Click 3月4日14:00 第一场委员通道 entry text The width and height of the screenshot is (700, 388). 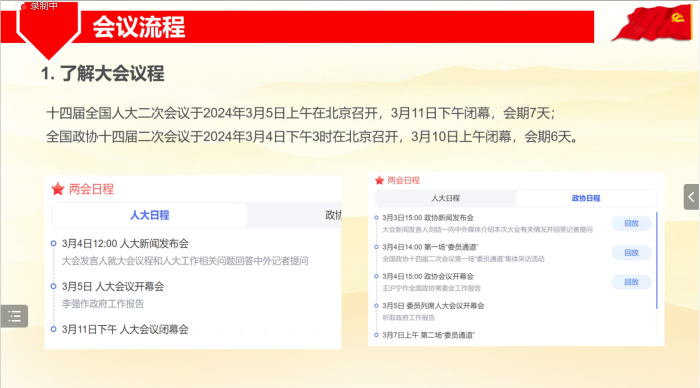[x=430, y=247]
